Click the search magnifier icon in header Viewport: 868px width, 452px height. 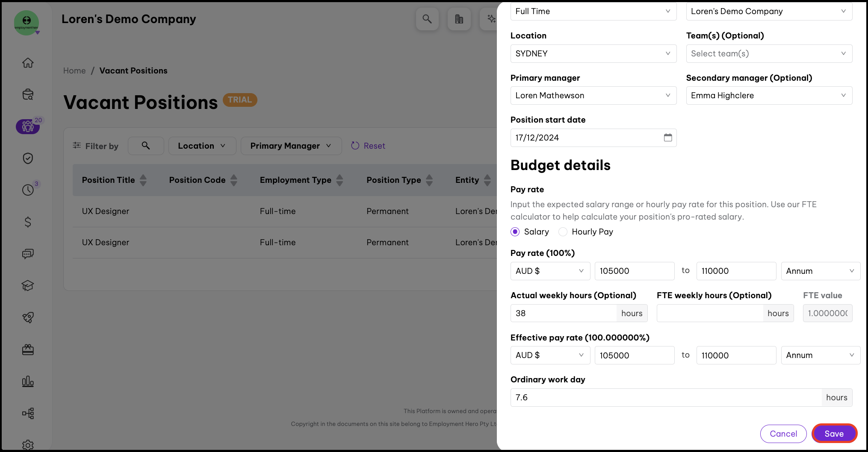[427, 19]
